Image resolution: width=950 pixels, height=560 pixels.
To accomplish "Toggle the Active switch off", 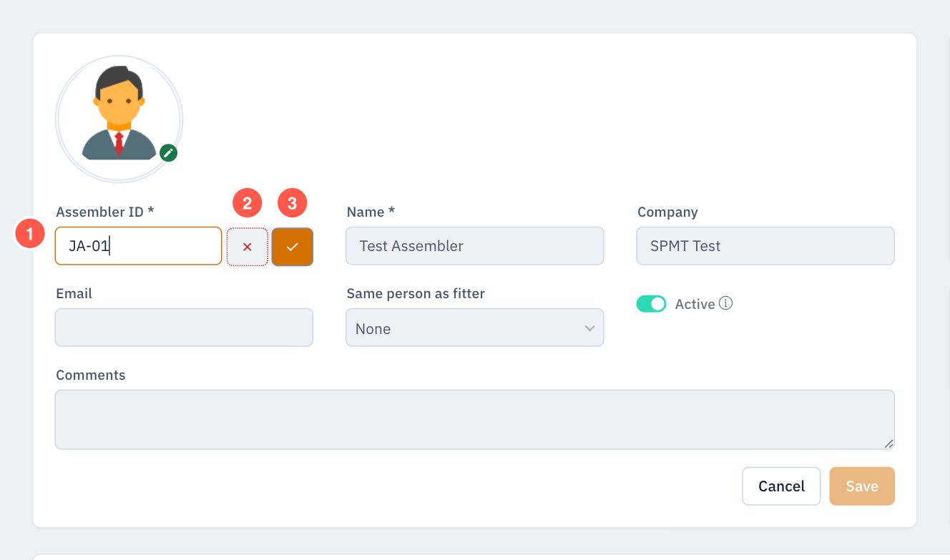I will tap(651, 304).
